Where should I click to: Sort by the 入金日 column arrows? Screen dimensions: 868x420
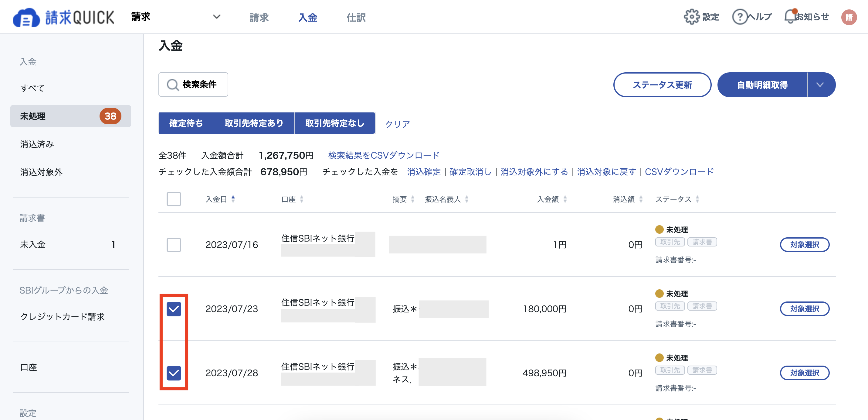[233, 199]
